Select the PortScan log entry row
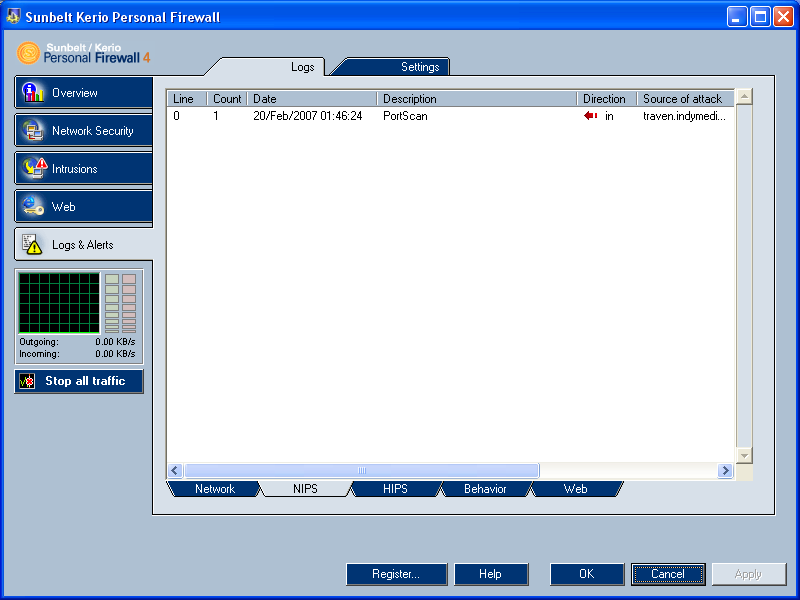The image size is (800, 600). (x=406, y=116)
